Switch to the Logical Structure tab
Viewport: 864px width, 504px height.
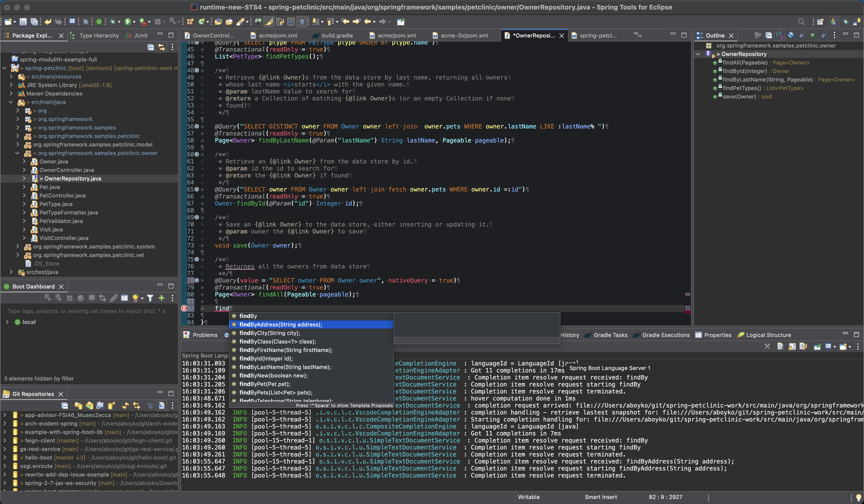pyautogui.click(x=764, y=335)
